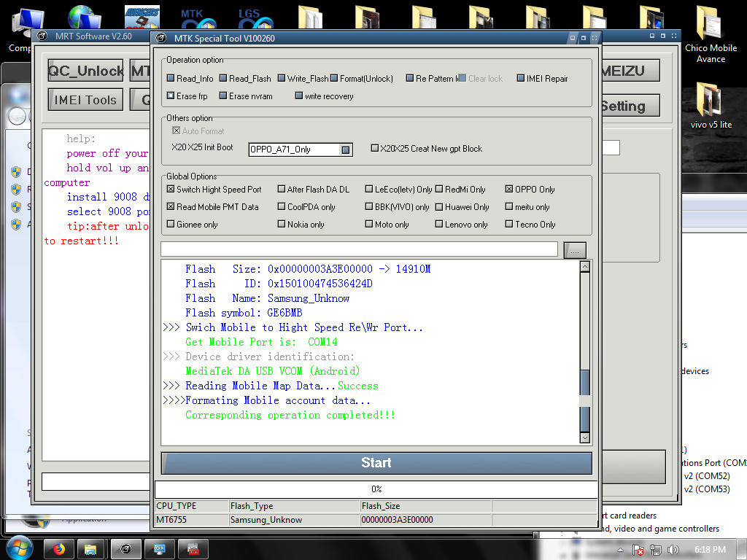Enable the Write_Flash option
747x560 pixels.
click(282, 78)
